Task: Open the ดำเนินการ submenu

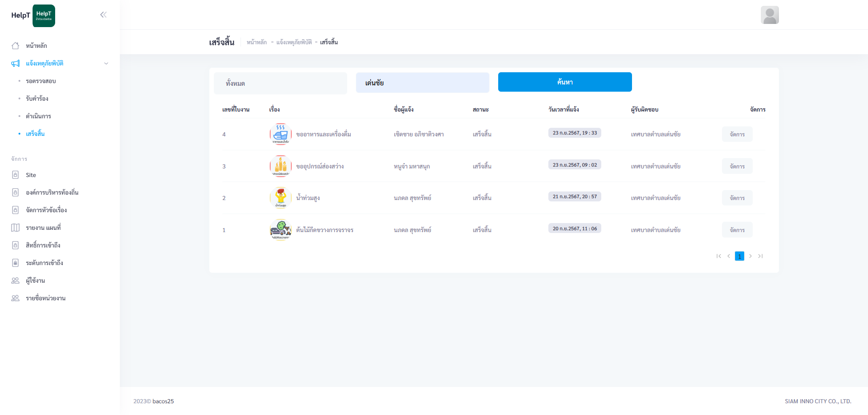Action: click(x=38, y=116)
